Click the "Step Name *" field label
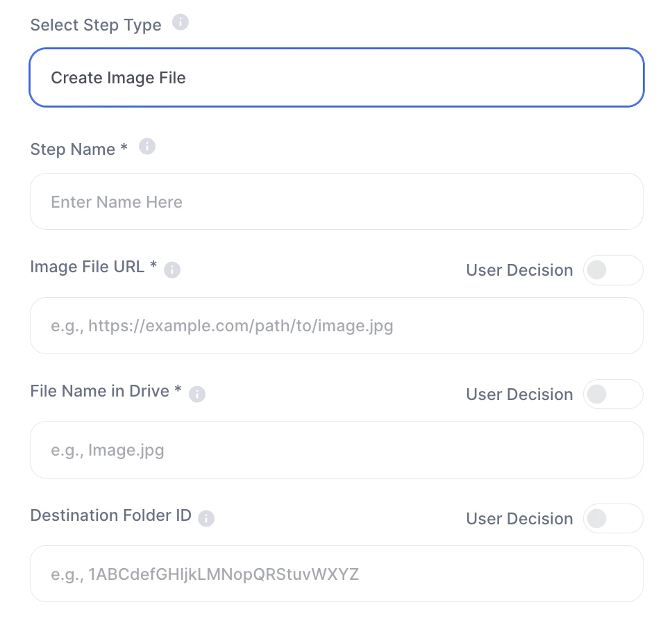This screenshot has height=632, width=672. (x=79, y=149)
